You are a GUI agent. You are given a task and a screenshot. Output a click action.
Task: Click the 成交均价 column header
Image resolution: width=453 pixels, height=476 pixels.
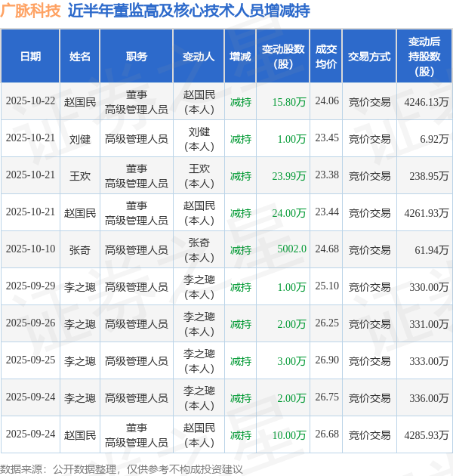tap(326, 57)
